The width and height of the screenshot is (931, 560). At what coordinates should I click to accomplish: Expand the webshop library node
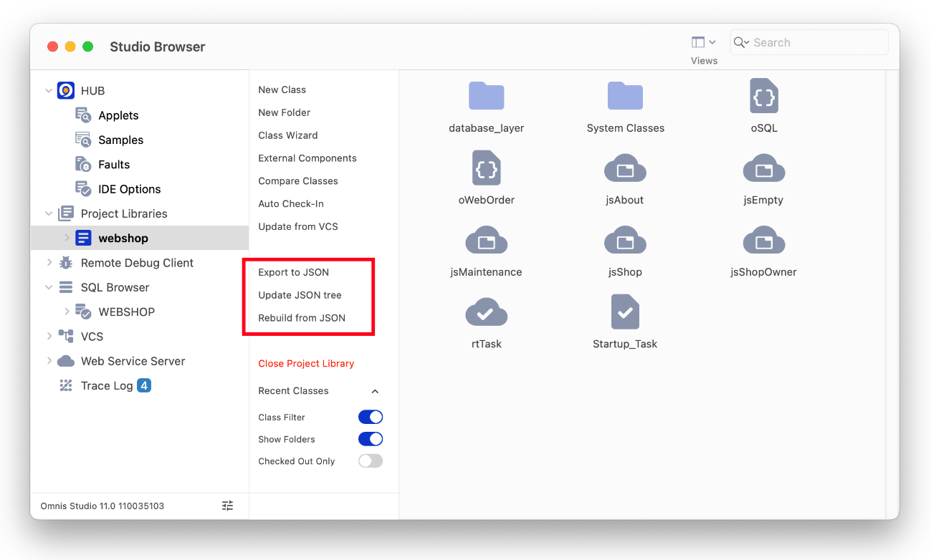pos(67,238)
